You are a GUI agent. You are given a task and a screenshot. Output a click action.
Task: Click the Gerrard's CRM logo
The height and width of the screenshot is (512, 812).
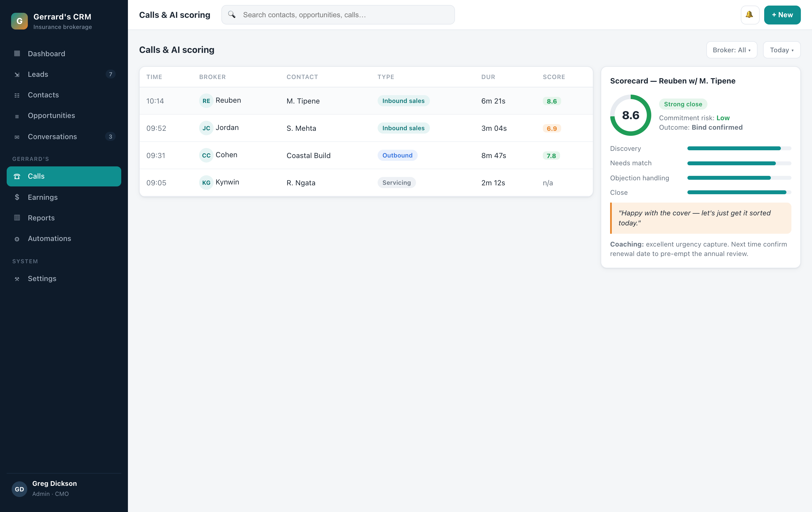click(19, 21)
